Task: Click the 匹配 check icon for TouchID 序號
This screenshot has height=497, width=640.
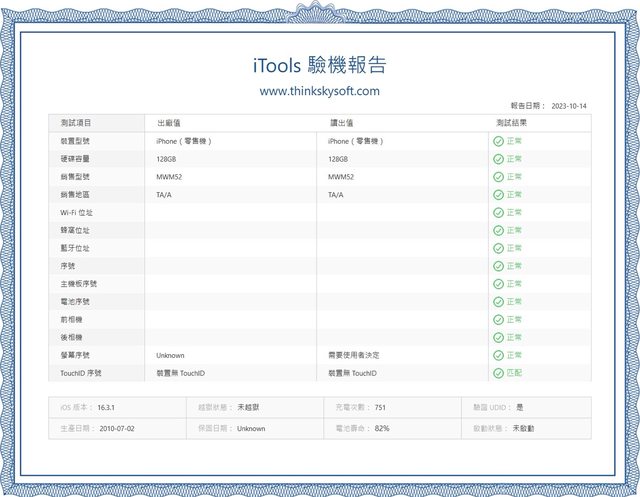Action: (498, 373)
